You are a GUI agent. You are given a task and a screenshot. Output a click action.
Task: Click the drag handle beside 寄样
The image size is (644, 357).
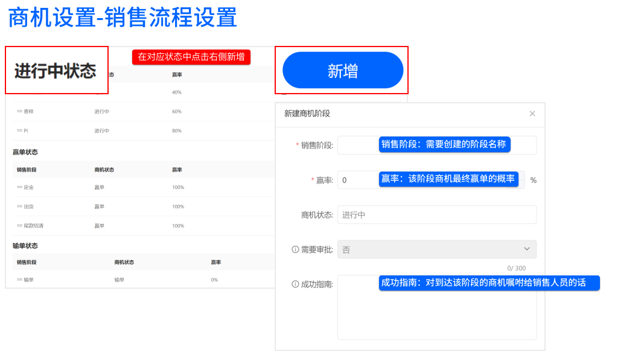point(19,112)
